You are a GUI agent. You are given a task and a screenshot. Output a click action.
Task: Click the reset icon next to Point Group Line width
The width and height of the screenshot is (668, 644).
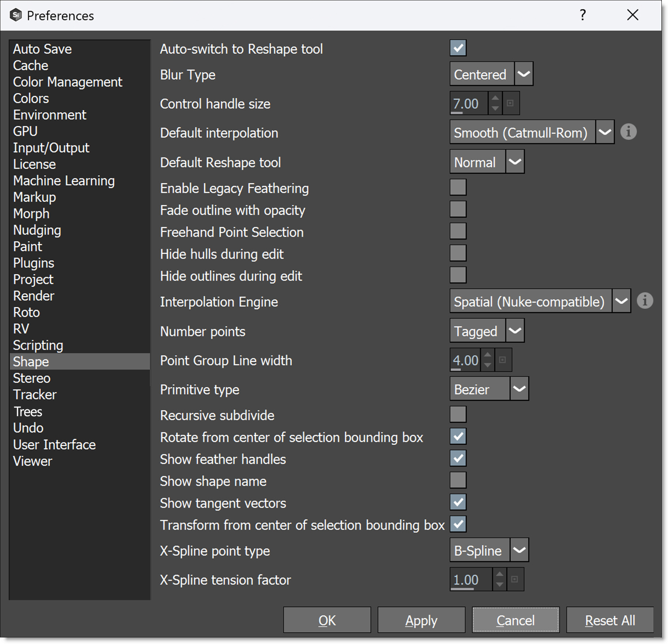coord(503,360)
